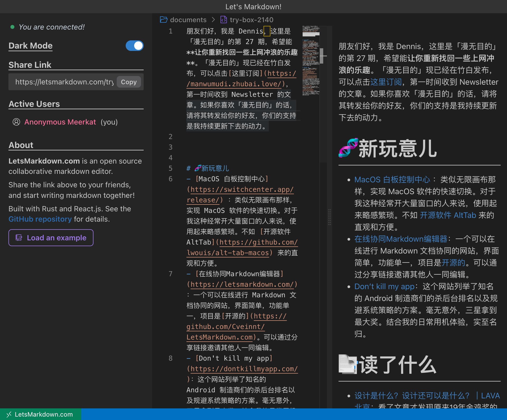Click the DNA emoji in preview heading
This screenshot has height=420, width=507.
[348, 148]
